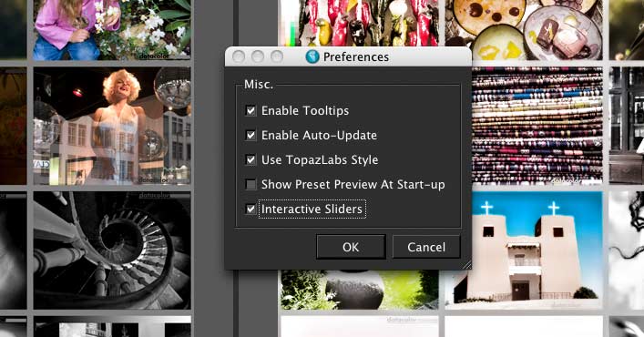Open the food plates thumbnail

coord(524,29)
